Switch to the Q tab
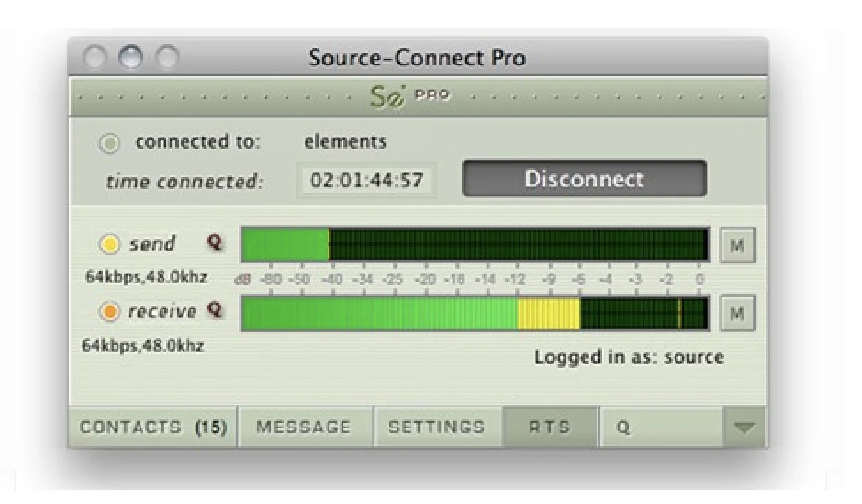The width and height of the screenshot is (862, 504). [x=661, y=427]
